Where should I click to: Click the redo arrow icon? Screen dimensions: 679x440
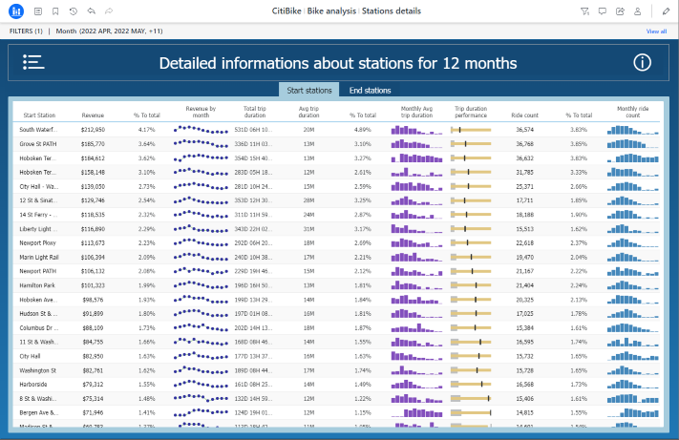tap(109, 11)
